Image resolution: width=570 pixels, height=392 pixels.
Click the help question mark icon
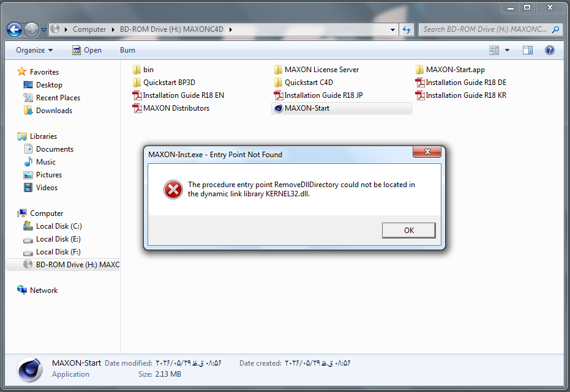tap(550, 50)
